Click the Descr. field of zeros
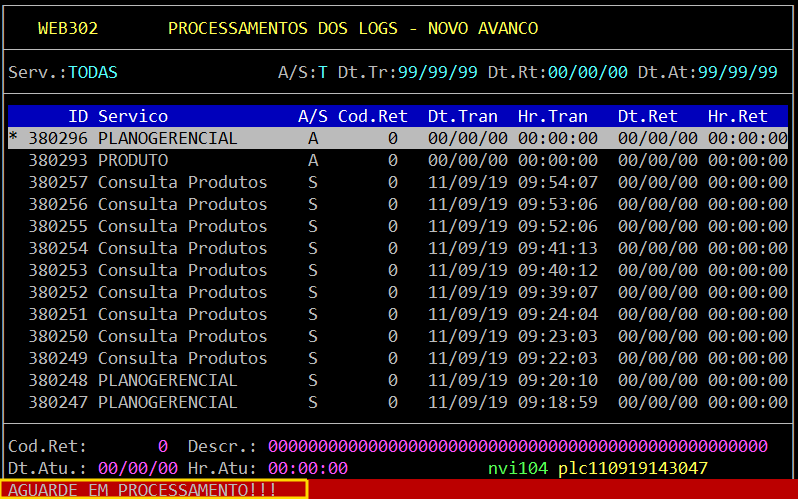 (517, 445)
